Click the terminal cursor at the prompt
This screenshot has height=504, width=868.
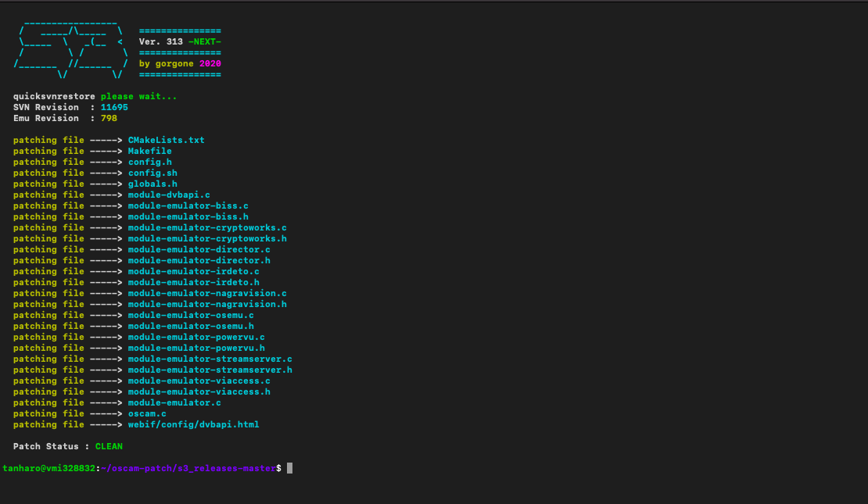pyautogui.click(x=289, y=468)
